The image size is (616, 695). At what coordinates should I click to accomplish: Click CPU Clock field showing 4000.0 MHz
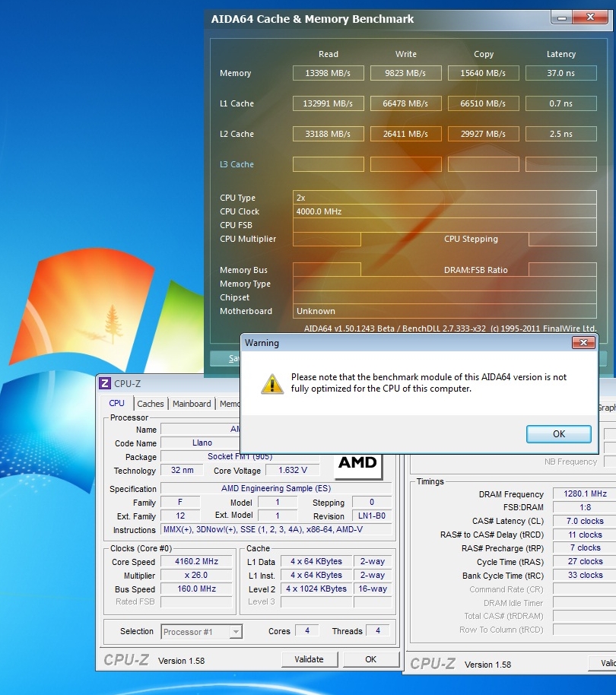[444, 211]
